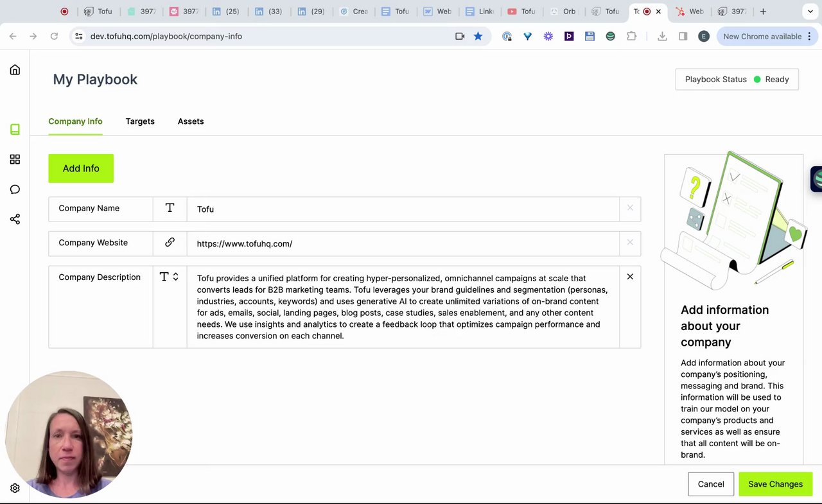Click the blue Y-shaped extension icon
822x504 pixels.
(527, 37)
